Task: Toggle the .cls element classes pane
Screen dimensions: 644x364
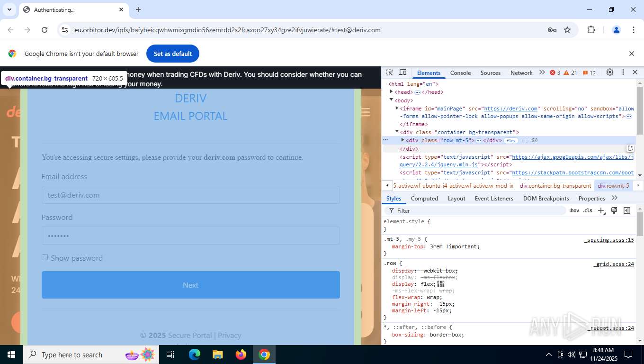Action: click(x=588, y=210)
